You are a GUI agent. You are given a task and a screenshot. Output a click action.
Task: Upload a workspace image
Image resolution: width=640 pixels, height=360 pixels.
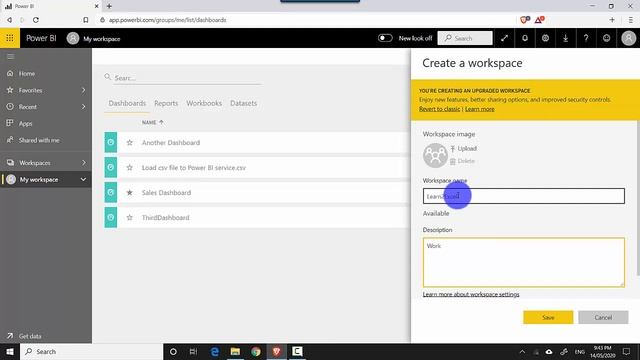pos(463,149)
